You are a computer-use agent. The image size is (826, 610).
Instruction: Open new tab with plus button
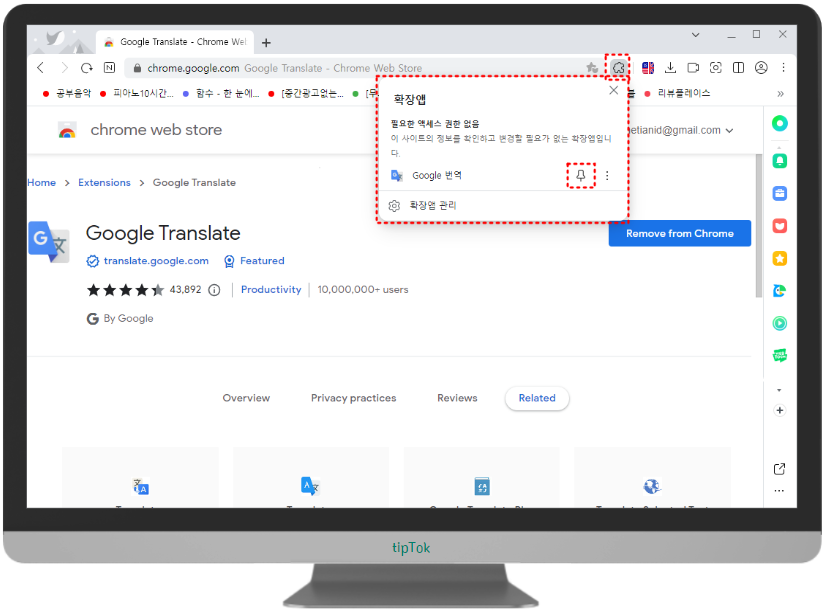coord(266,43)
